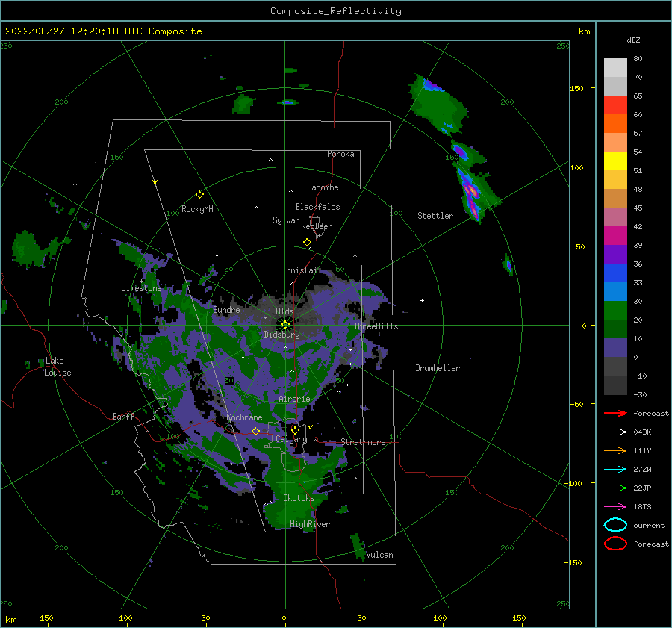This screenshot has width=672, height=628.
Task: Click the Okotoks city label
Action: [299, 498]
